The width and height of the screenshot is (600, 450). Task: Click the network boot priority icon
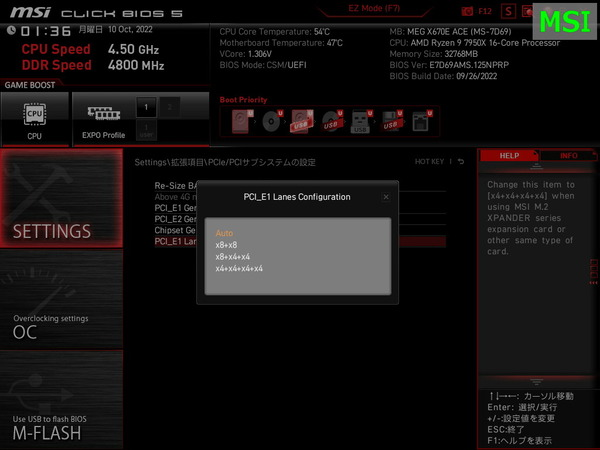pyautogui.click(x=421, y=121)
